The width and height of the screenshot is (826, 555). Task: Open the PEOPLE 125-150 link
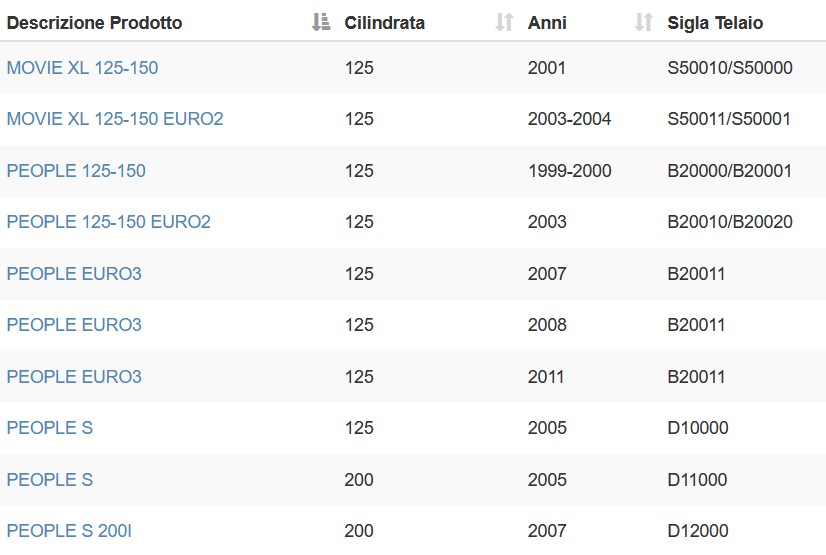[x=76, y=171]
